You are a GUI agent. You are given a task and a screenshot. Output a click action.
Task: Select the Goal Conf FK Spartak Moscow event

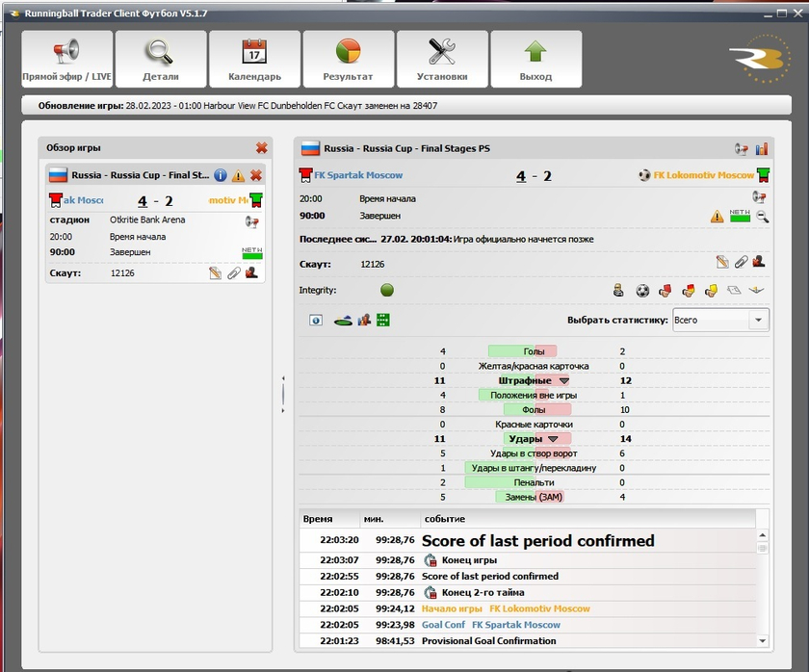tap(528, 625)
